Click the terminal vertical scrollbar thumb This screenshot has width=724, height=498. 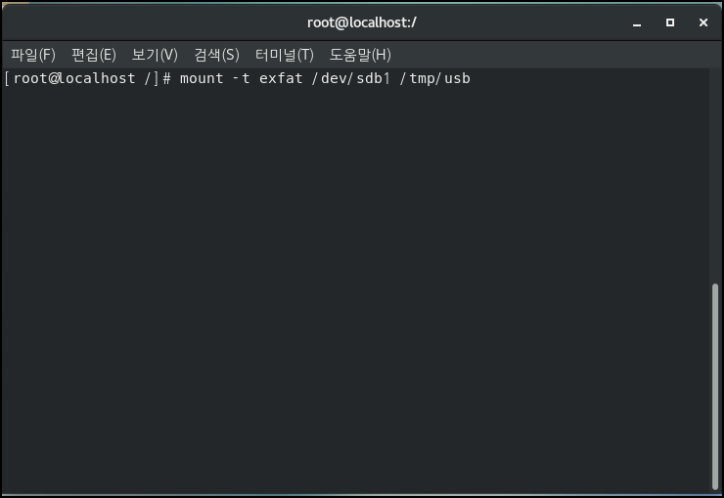715,387
